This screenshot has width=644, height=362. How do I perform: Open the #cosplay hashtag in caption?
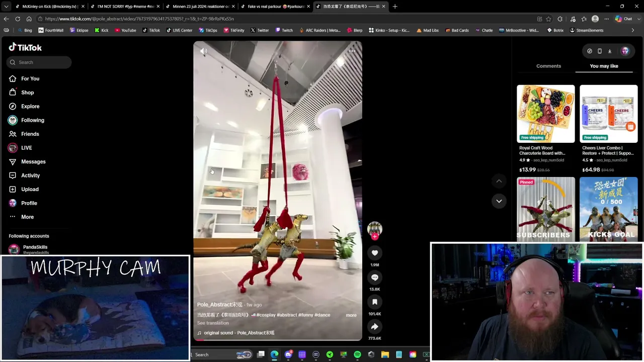266,315
